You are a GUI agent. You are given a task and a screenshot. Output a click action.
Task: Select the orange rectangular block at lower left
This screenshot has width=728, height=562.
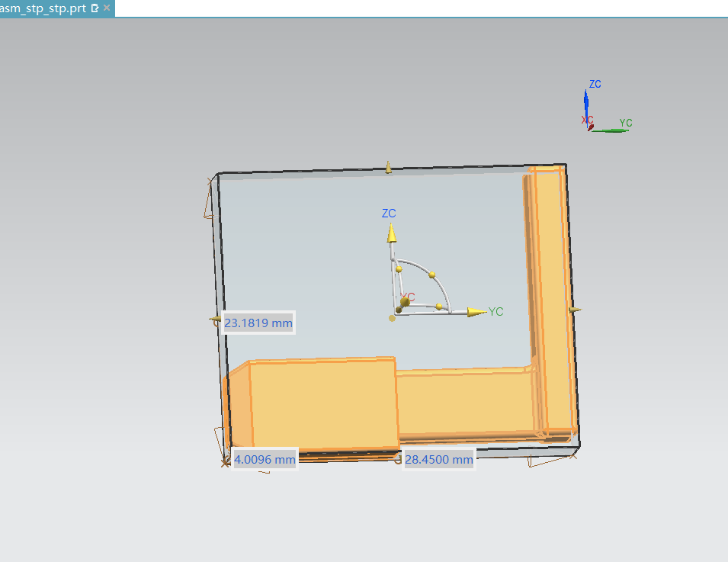coord(320,404)
